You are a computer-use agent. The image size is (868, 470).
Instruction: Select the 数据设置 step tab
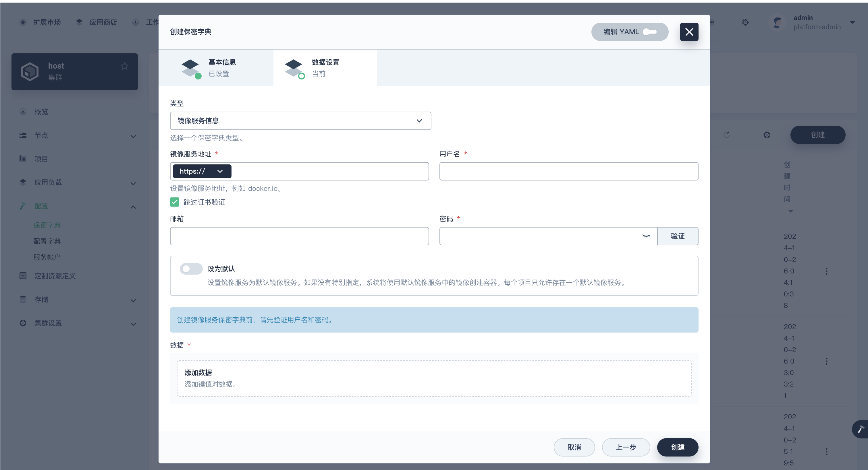pos(325,68)
